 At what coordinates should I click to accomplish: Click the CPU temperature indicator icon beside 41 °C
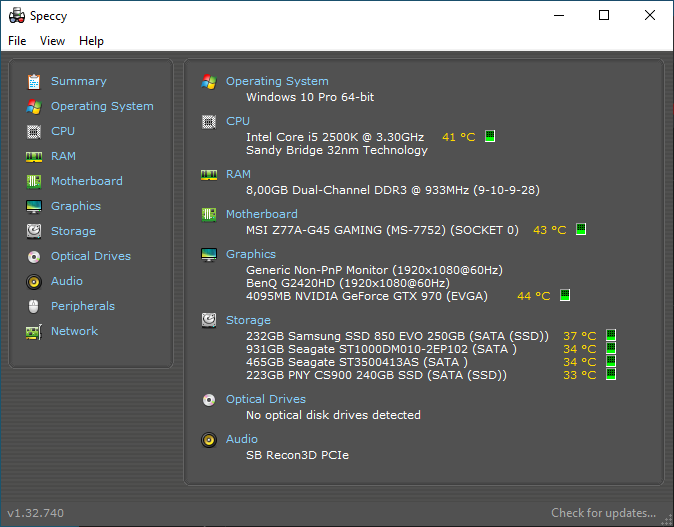tap(490, 136)
